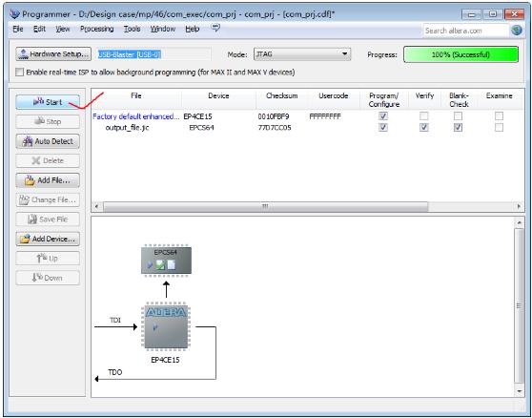This screenshot has height=418, width=532.
Task: Open the Tools menu
Action: point(132,29)
